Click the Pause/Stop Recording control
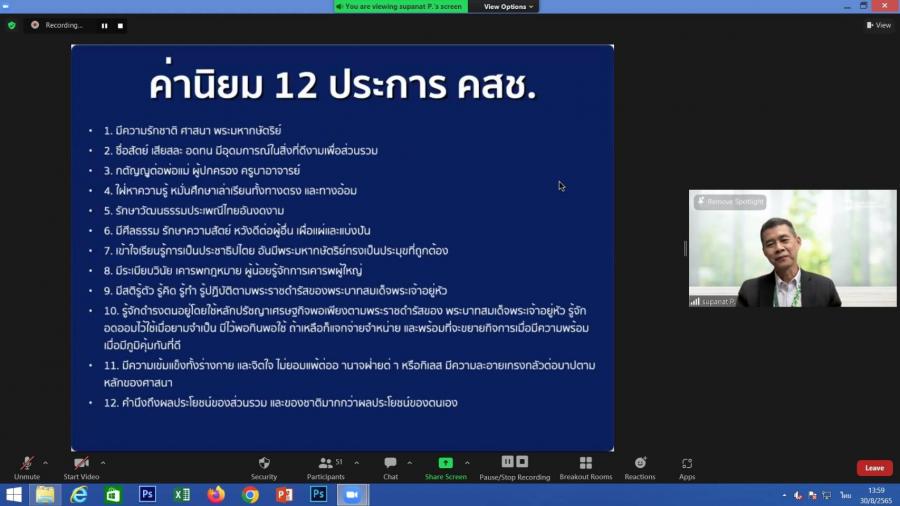Screen dimensions: 900x506 [514, 467]
